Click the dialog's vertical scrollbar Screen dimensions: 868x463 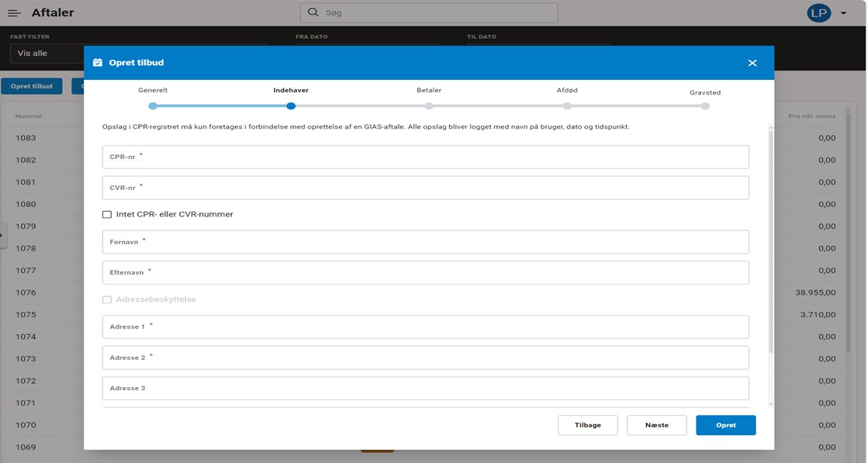pos(770,240)
